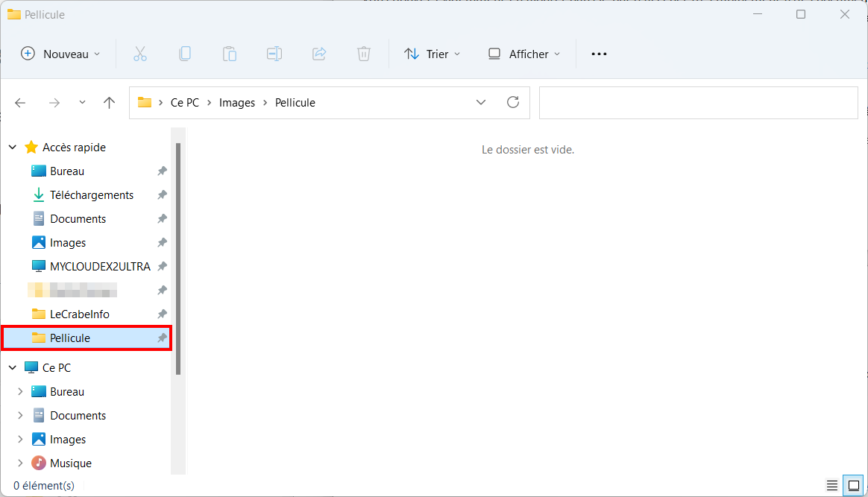Go back with the left arrow
The width and height of the screenshot is (868, 497).
pos(20,103)
